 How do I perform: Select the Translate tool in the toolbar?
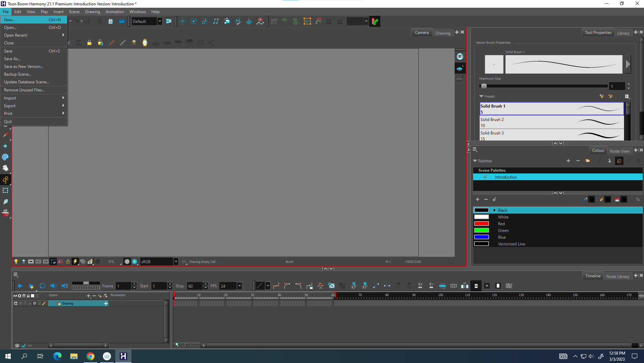(x=183, y=21)
